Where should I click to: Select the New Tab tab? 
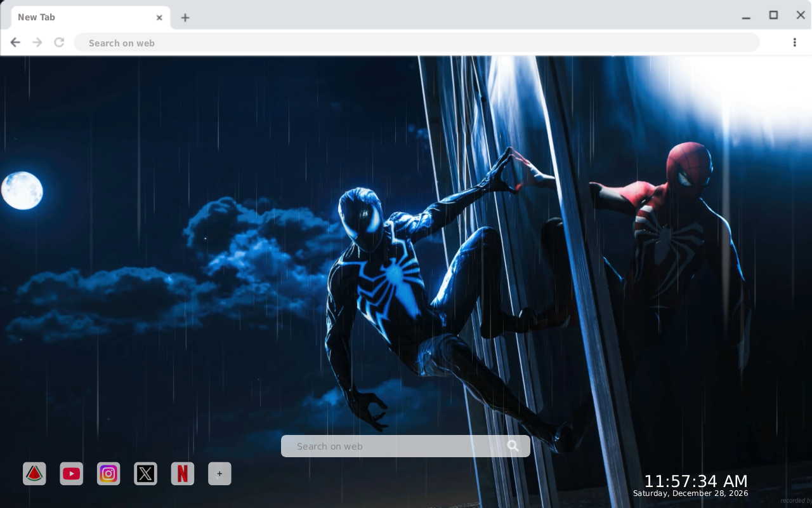[91, 18]
